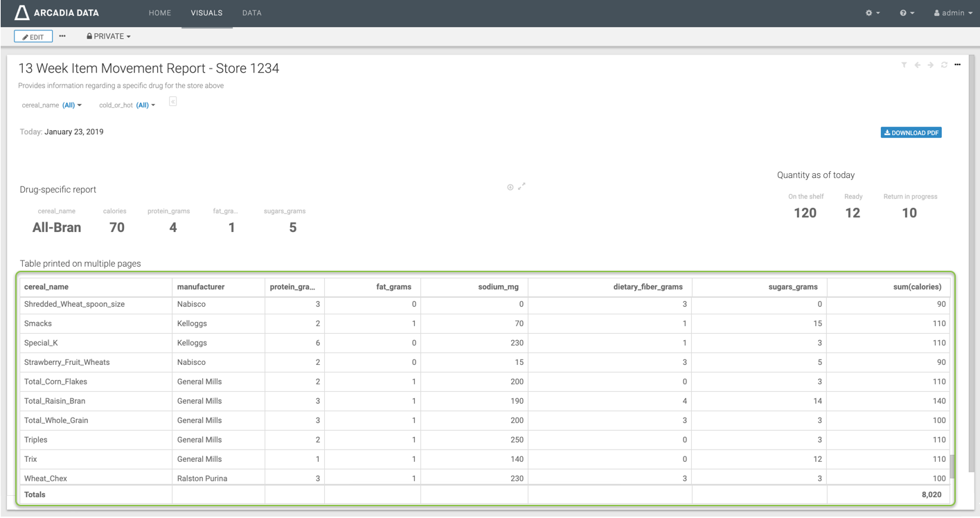Click the Download PDF button
Screen dimensions: 980x518
tap(911, 132)
